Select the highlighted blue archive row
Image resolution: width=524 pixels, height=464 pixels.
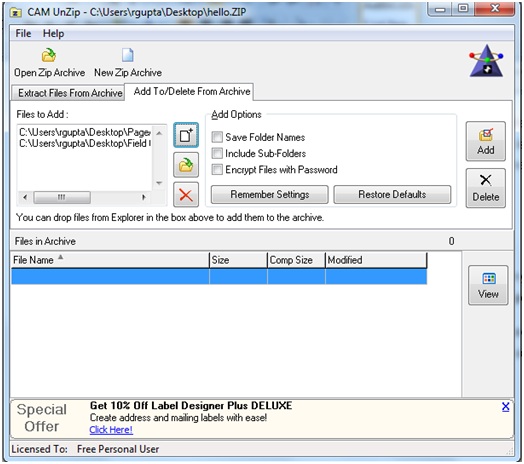pos(219,276)
